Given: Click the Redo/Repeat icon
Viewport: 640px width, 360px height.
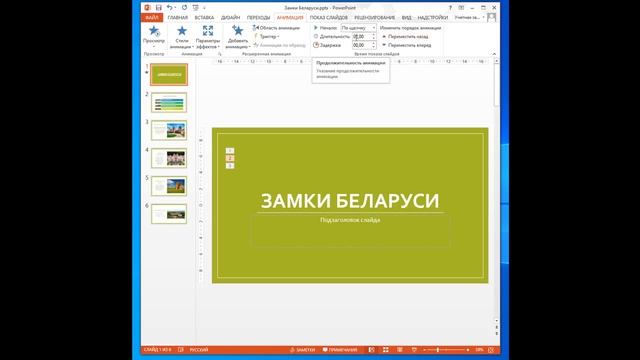Looking at the screenshot, I should coord(184,8).
